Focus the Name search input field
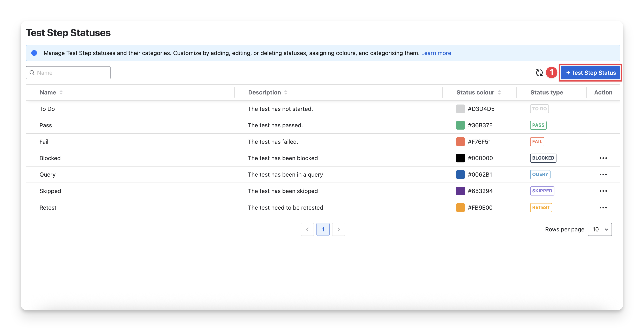Screen dimensions: 644x331 [x=73, y=73]
